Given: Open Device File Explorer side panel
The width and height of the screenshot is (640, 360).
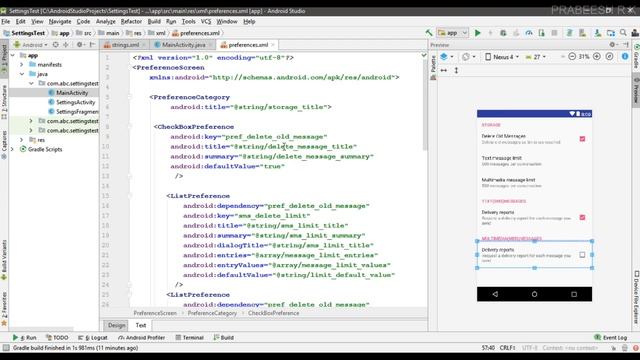Looking at the screenshot, I should [636, 297].
